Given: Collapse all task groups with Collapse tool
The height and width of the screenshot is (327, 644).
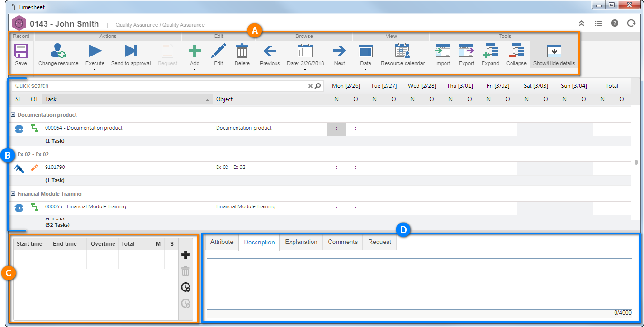Looking at the screenshot, I should click(516, 55).
